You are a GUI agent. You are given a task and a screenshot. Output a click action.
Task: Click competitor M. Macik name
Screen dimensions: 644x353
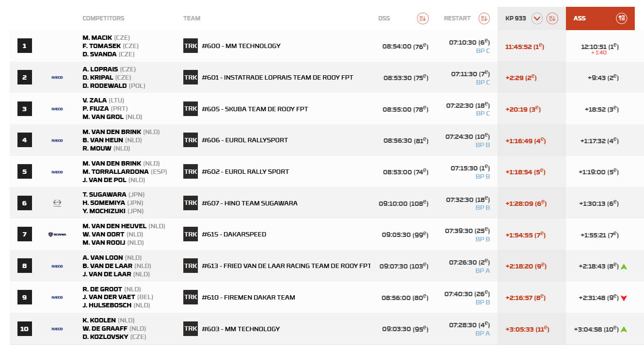click(97, 38)
